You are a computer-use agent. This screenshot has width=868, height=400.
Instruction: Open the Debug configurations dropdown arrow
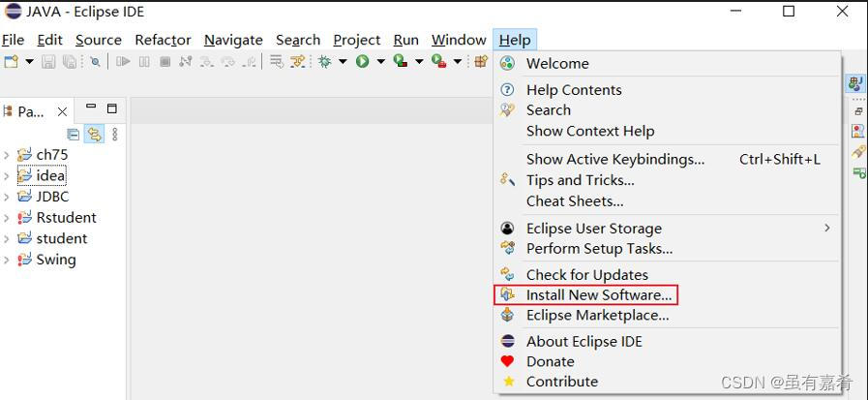pyautogui.click(x=343, y=61)
